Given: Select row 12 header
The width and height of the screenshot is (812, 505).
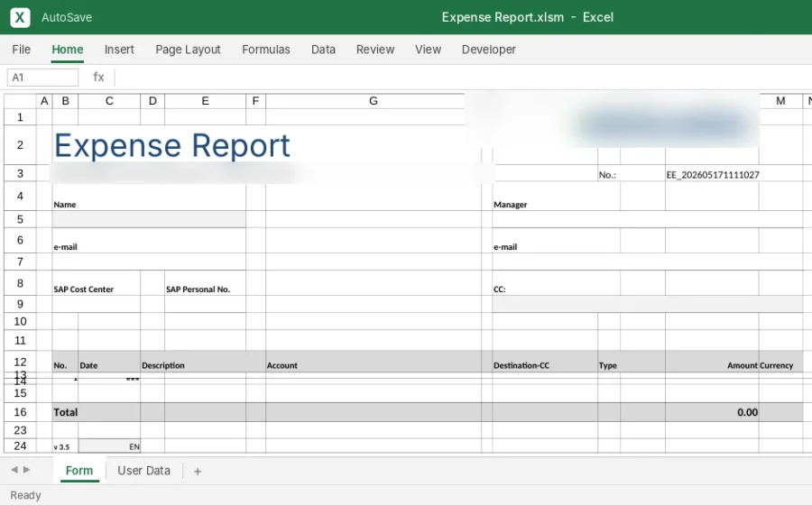Looking at the screenshot, I should point(20,362).
